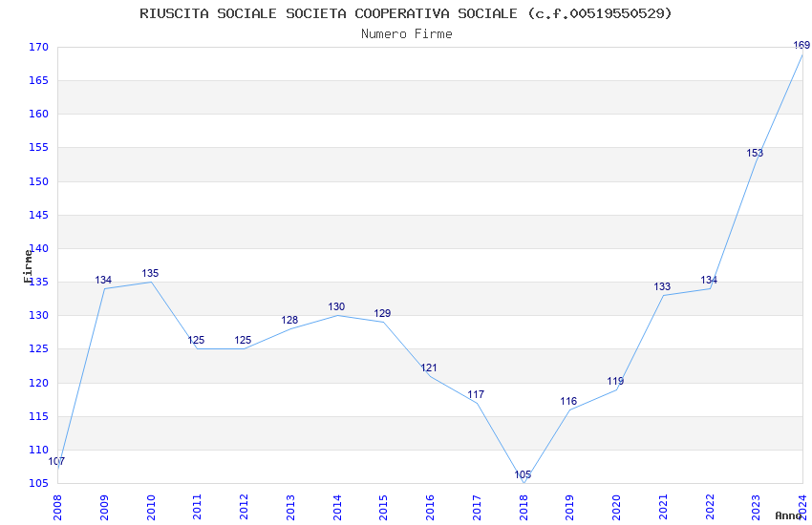Viewport: 812px width, 525px height.
Task: Click the chart title RIUSCITA SOCIALE
Action: (405, 13)
